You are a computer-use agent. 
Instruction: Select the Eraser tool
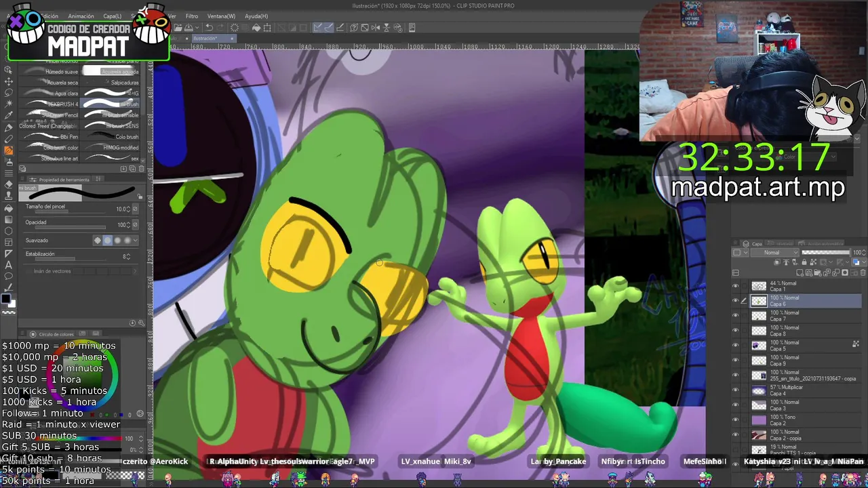[8, 184]
